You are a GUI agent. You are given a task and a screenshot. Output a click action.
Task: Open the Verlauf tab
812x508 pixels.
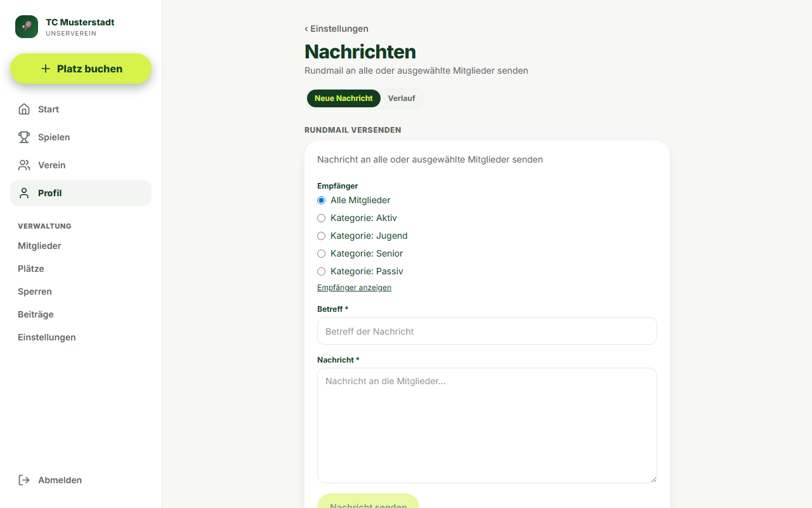(x=402, y=98)
